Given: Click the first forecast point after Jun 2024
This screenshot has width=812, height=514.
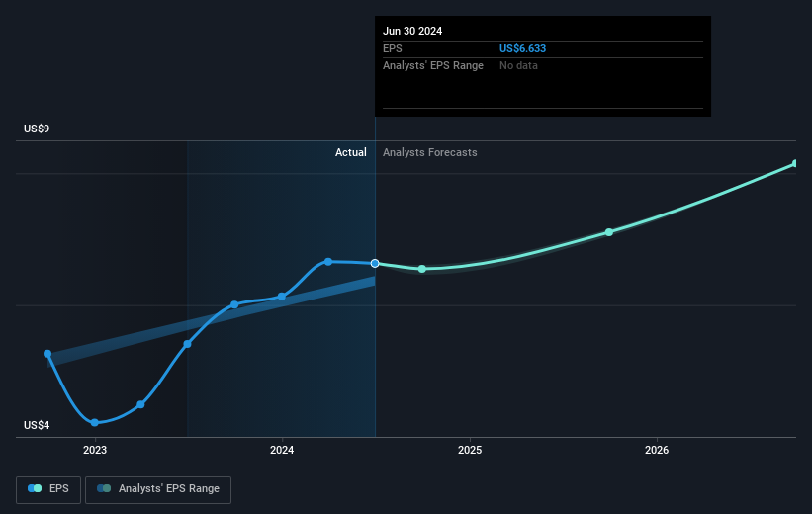Looking at the screenshot, I should [x=422, y=269].
